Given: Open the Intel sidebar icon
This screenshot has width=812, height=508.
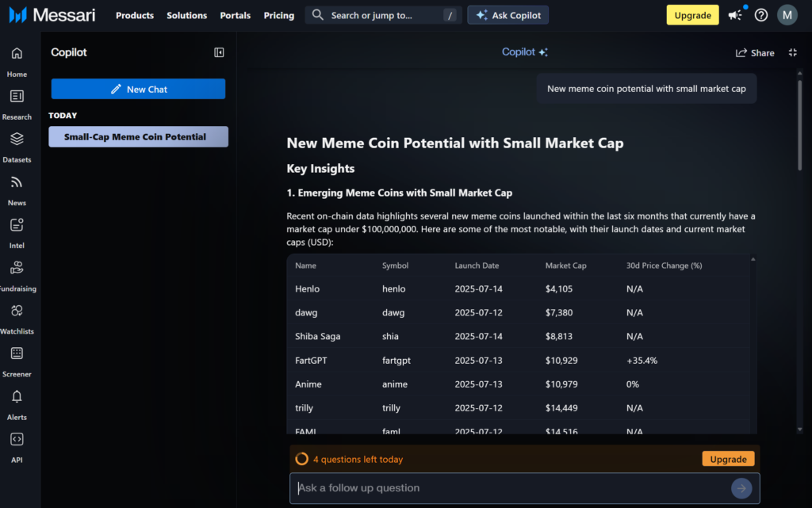Looking at the screenshot, I should click(17, 225).
